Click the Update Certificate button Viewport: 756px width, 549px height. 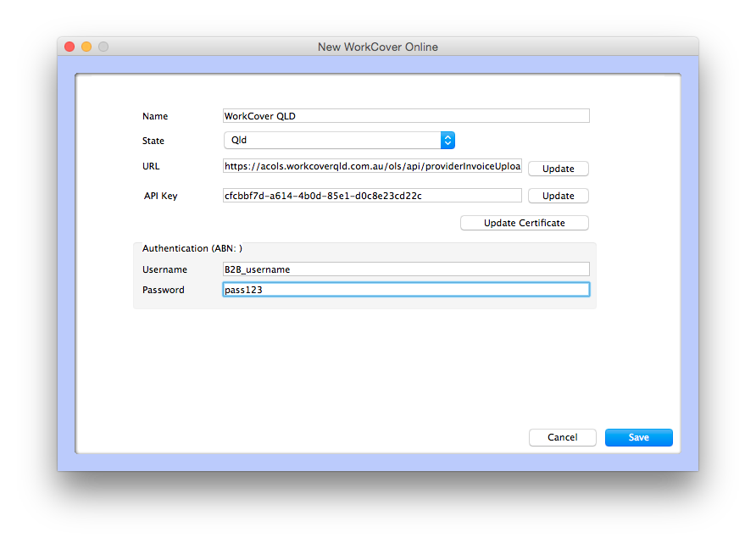pyautogui.click(x=524, y=222)
